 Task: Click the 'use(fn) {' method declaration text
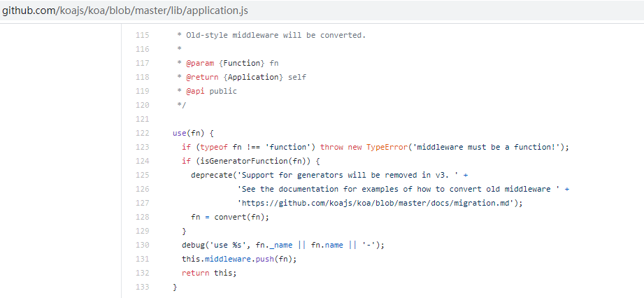(192, 133)
